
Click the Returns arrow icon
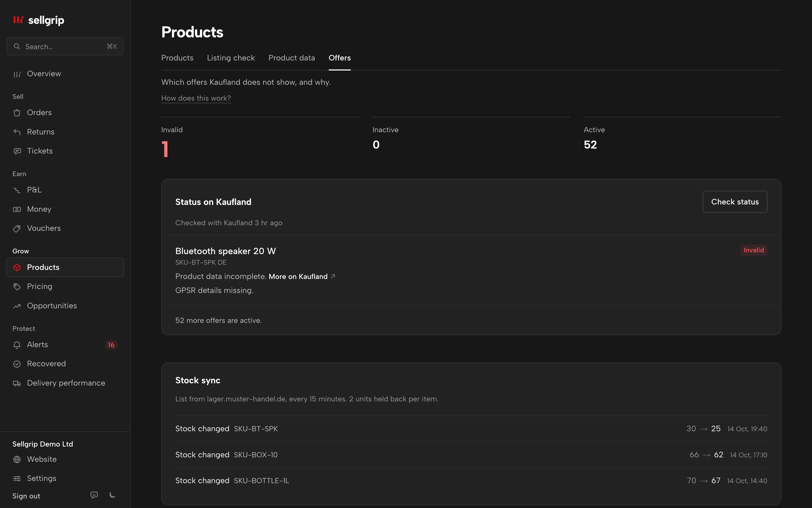click(x=17, y=132)
